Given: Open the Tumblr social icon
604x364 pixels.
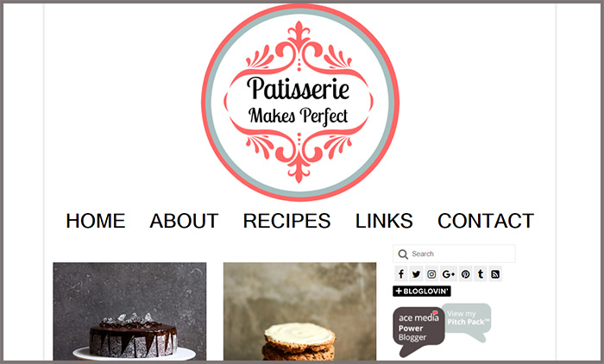Looking at the screenshot, I should click(x=481, y=274).
